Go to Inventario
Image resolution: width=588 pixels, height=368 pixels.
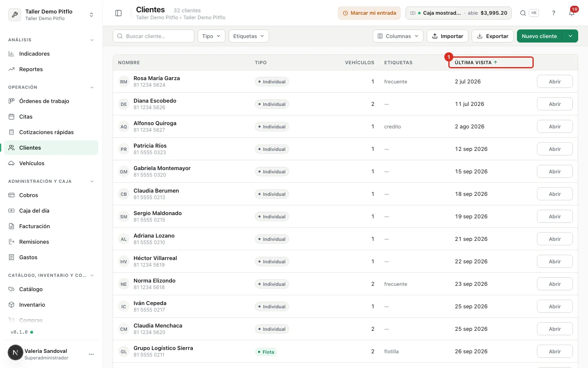pos(51,305)
